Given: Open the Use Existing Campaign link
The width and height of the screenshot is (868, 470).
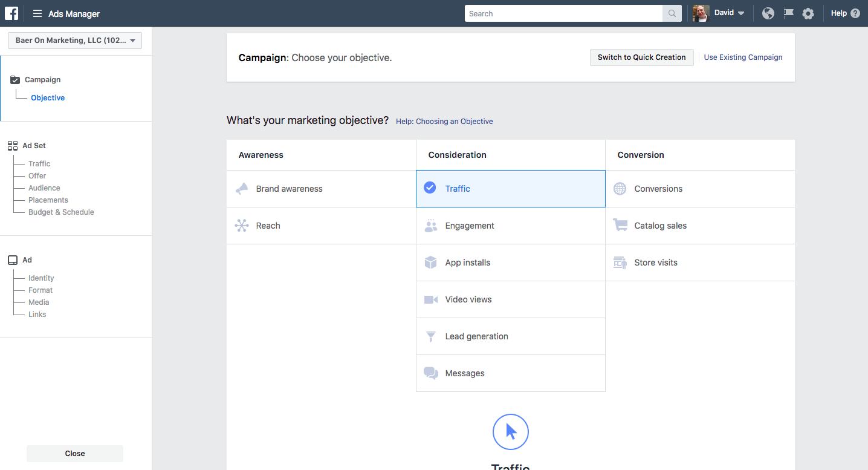Looking at the screenshot, I should [x=743, y=57].
